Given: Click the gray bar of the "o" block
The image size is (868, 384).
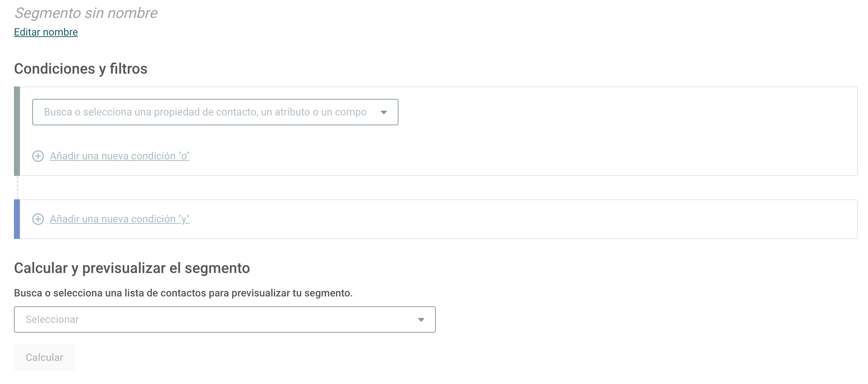Looking at the screenshot, I should [17, 131].
